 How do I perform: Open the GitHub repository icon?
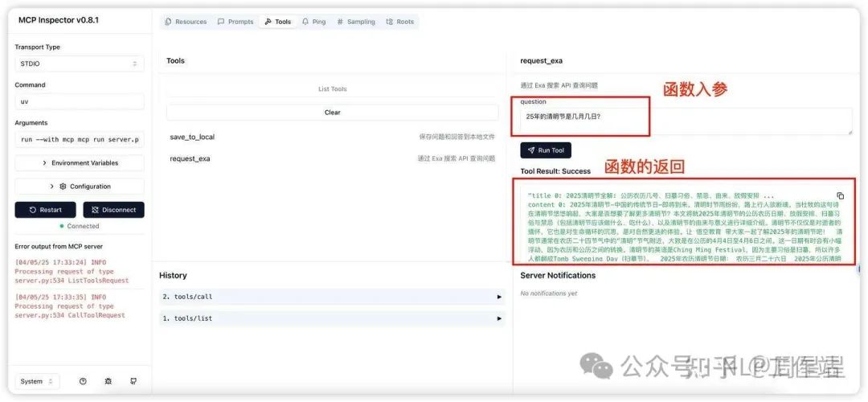[133, 382]
